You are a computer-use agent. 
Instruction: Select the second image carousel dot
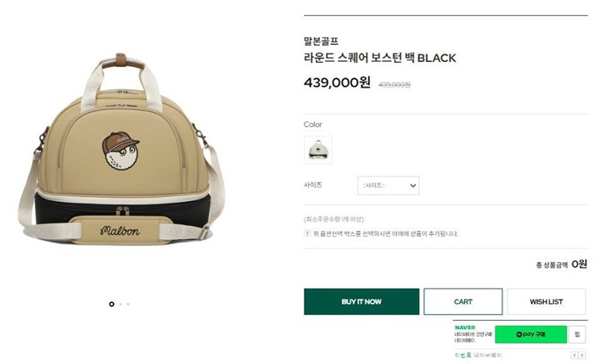click(x=120, y=304)
